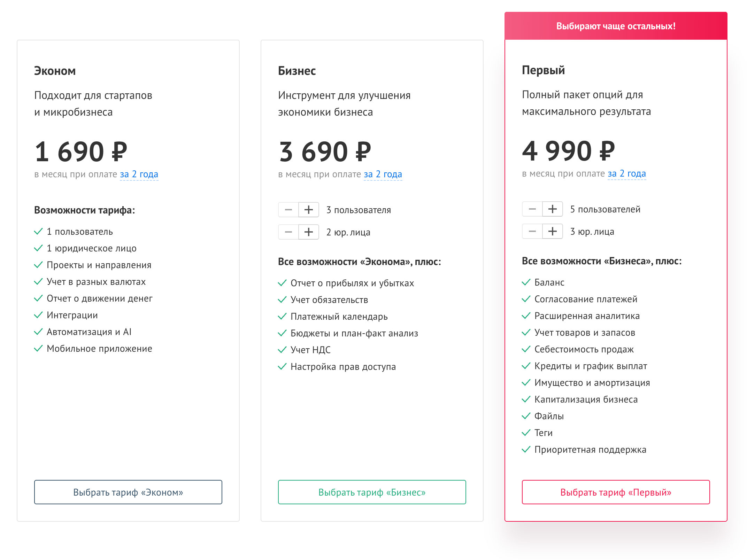Screen dimensions: 747x560
Task: Click the checkmark next to Учет НДС
Action: pos(282,350)
